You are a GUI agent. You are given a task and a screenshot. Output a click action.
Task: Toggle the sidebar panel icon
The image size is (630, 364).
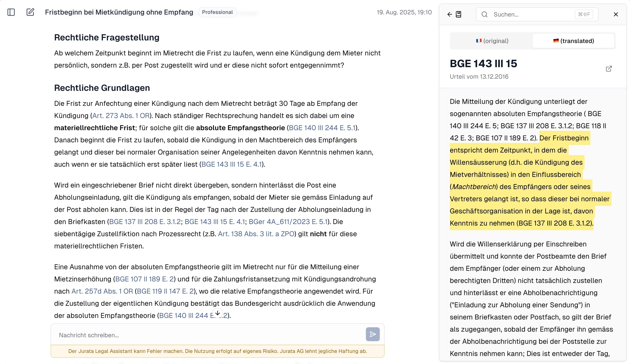point(11,12)
